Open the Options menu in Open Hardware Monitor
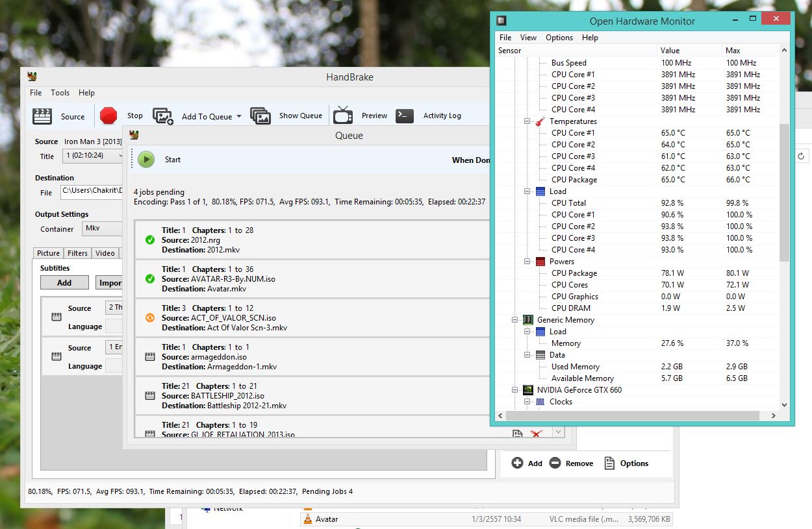Viewport: 812px width, 529px height. (559, 38)
